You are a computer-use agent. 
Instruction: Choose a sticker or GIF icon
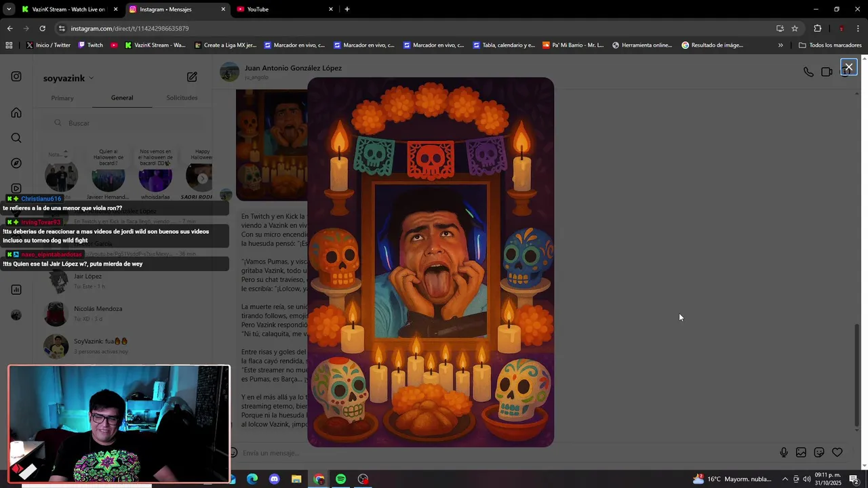pyautogui.click(x=819, y=453)
